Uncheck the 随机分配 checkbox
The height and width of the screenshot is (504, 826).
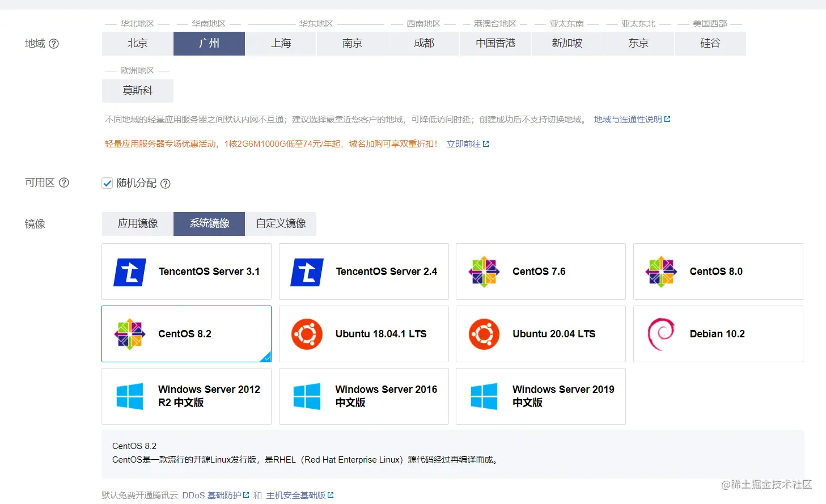(x=107, y=183)
